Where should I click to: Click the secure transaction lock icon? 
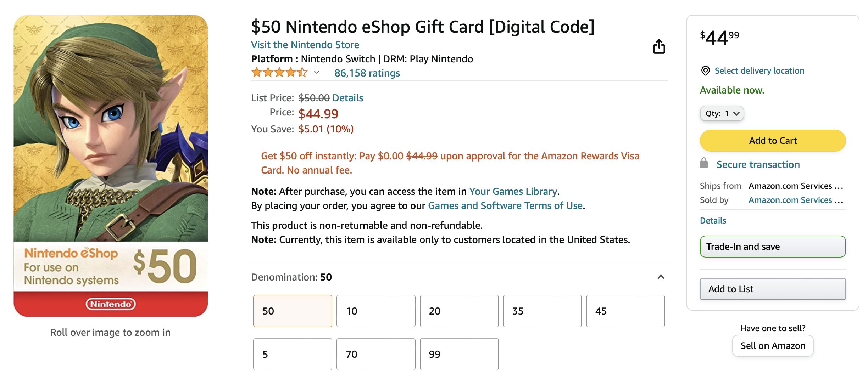tap(704, 163)
